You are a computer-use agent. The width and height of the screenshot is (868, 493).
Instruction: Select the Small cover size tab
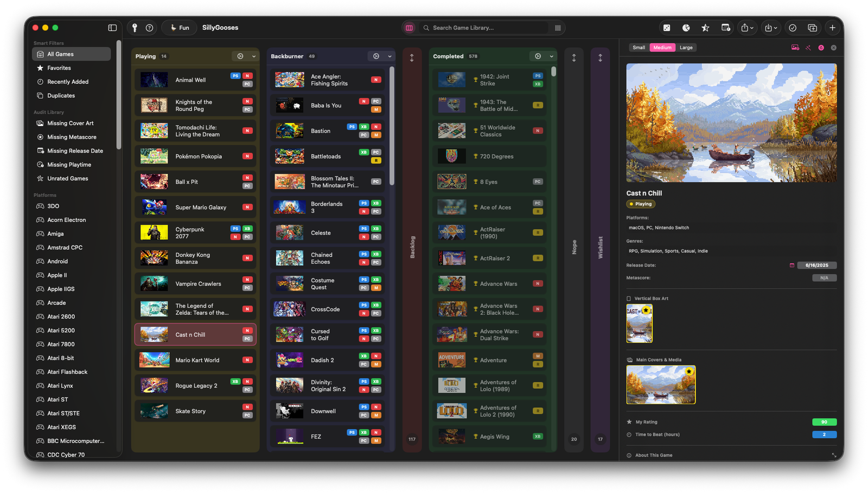pos(639,48)
